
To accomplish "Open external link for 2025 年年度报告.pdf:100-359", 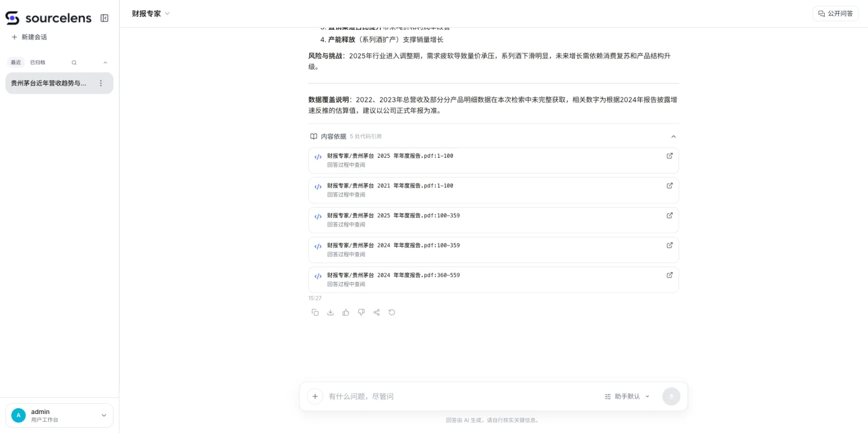I will click(x=669, y=215).
